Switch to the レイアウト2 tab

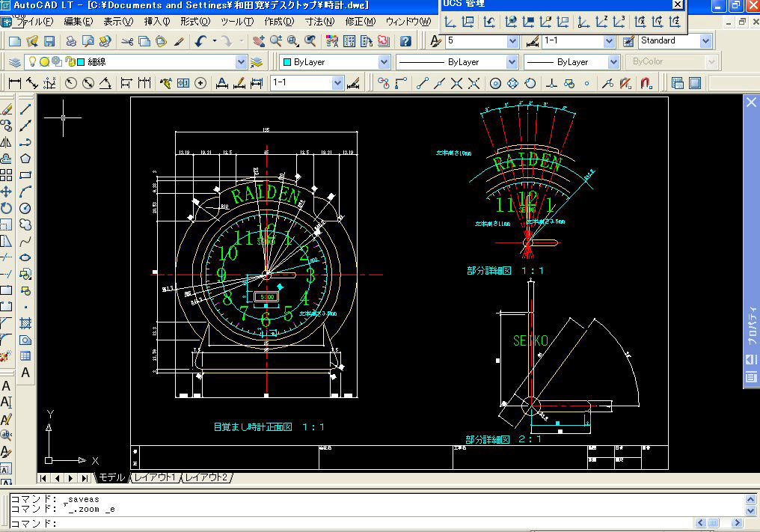[206, 477]
